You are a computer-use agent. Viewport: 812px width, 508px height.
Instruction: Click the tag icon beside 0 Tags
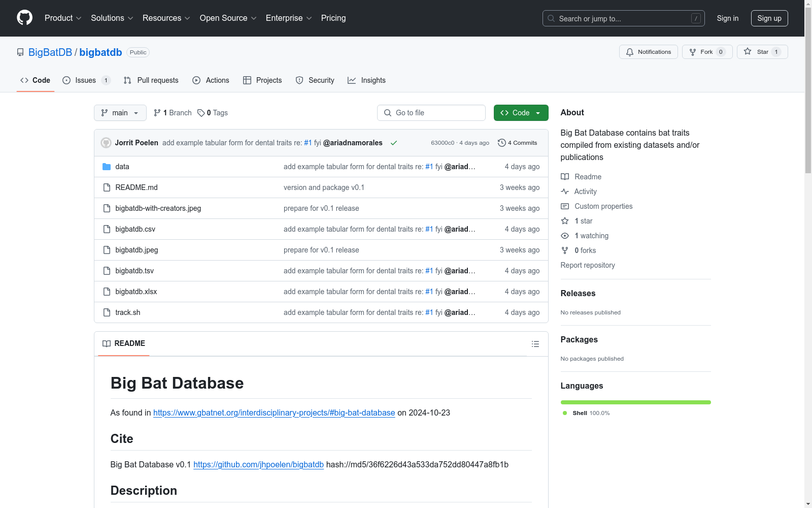point(201,113)
